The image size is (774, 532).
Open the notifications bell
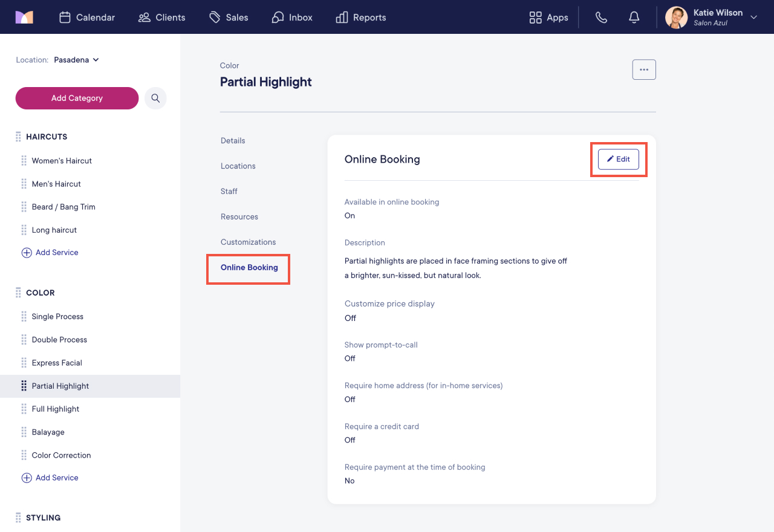coord(634,18)
